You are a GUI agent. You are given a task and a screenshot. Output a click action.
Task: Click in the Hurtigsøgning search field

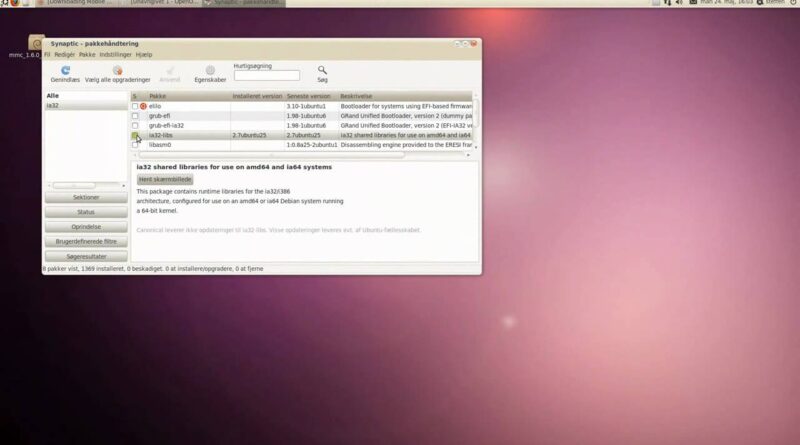coord(267,76)
